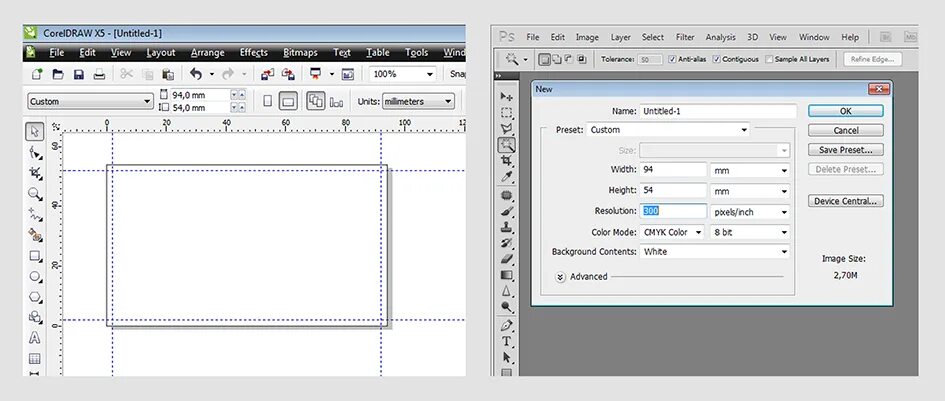945x401 pixels.
Task: Click the Undo arrow in CorelDRAW
Action: pyautogui.click(x=196, y=74)
